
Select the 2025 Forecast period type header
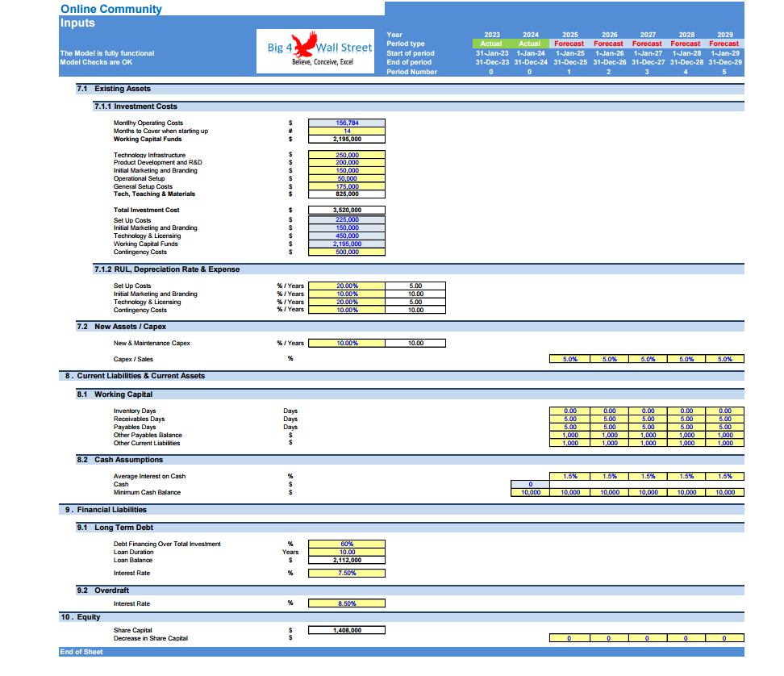pos(569,44)
